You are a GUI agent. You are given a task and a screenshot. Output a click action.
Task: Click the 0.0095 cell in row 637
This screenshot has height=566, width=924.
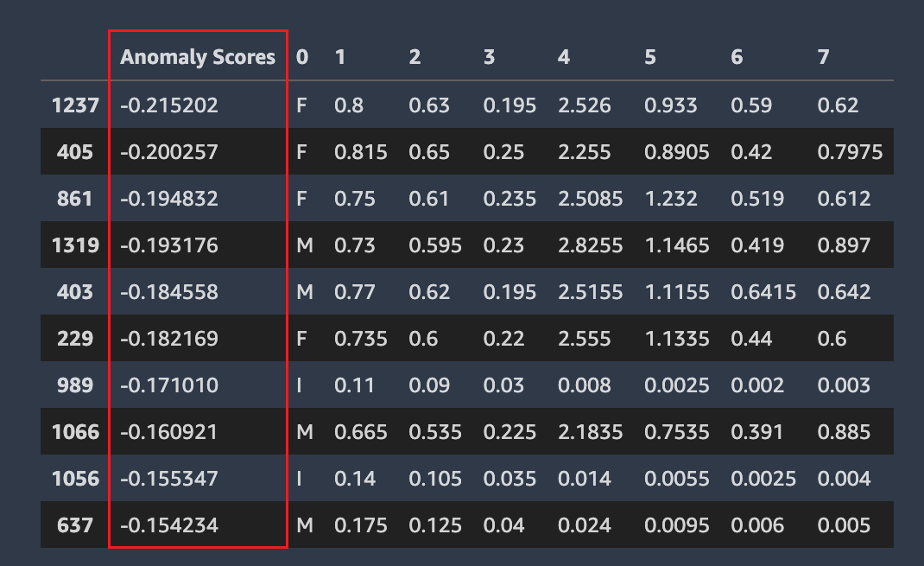677,525
